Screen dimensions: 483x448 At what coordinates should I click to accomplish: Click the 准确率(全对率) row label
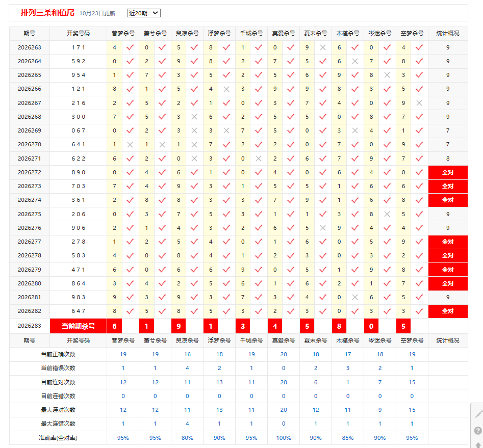[x=58, y=438]
